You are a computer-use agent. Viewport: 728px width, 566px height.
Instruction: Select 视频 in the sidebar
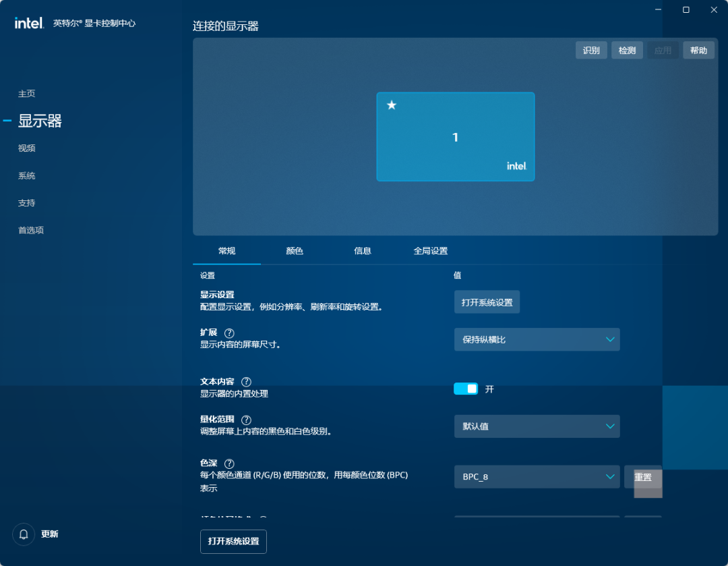[x=26, y=148]
